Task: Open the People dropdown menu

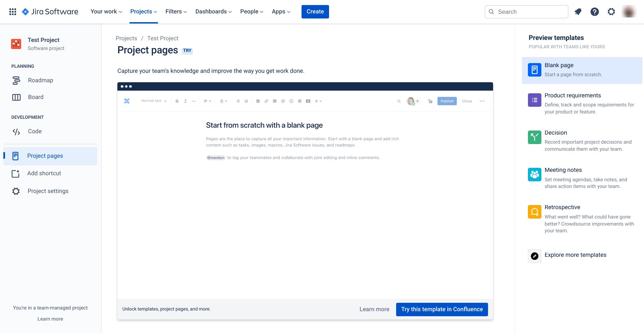Action: [x=252, y=12]
